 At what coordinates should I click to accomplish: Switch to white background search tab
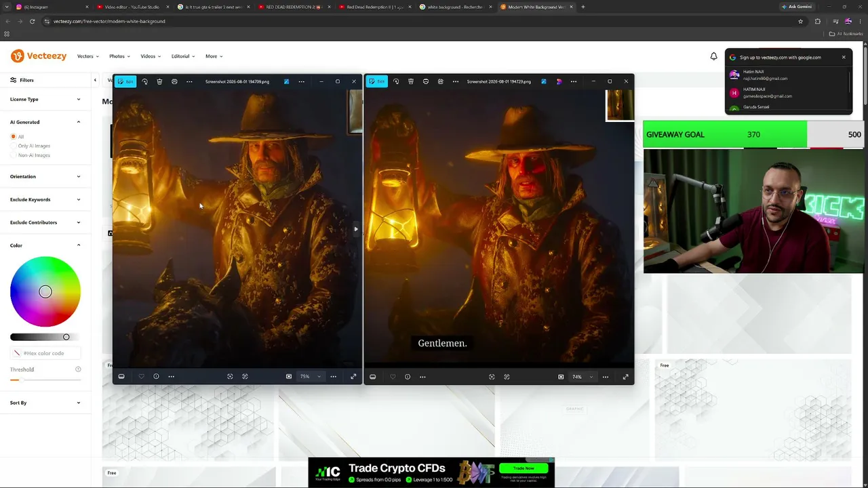coord(455,7)
